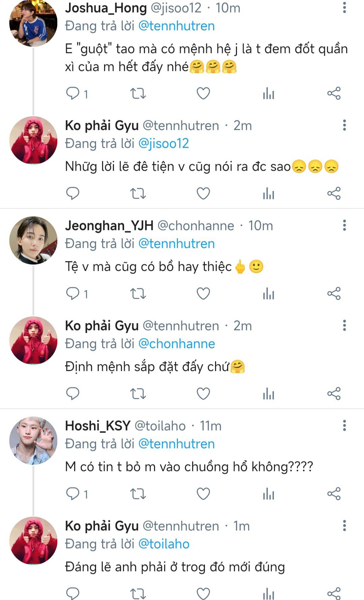Image resolution: width=364 pixels, height=600 pixels.
Task: Tap the @chonhanne mention link
Action: tap(177, 344)
